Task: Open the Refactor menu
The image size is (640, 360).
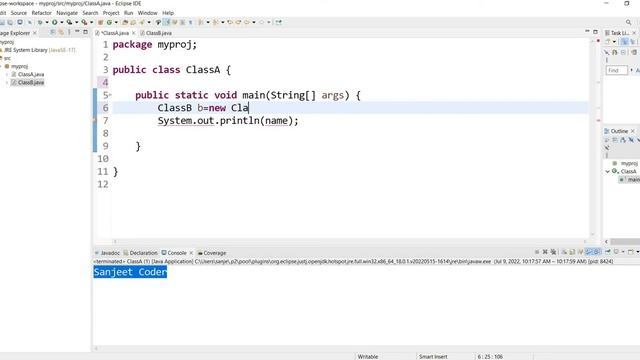Action: [x=42, y=13]
